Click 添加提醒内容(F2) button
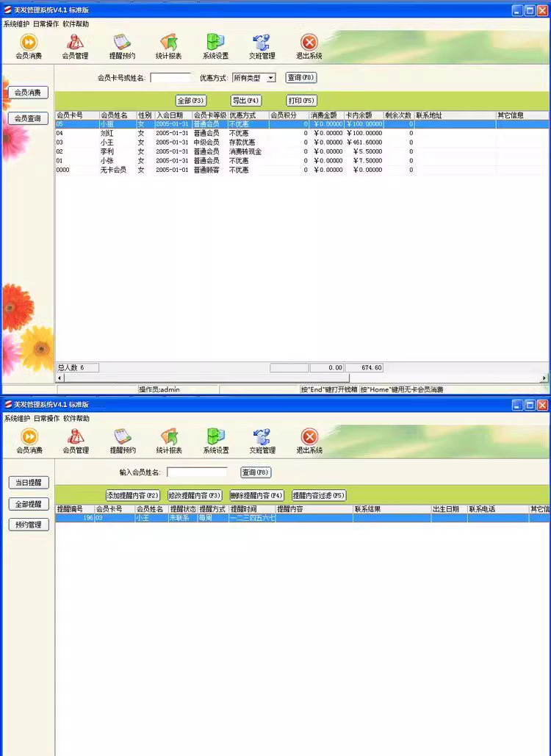This screenshot has width=551, height=756. coord(132,495)
